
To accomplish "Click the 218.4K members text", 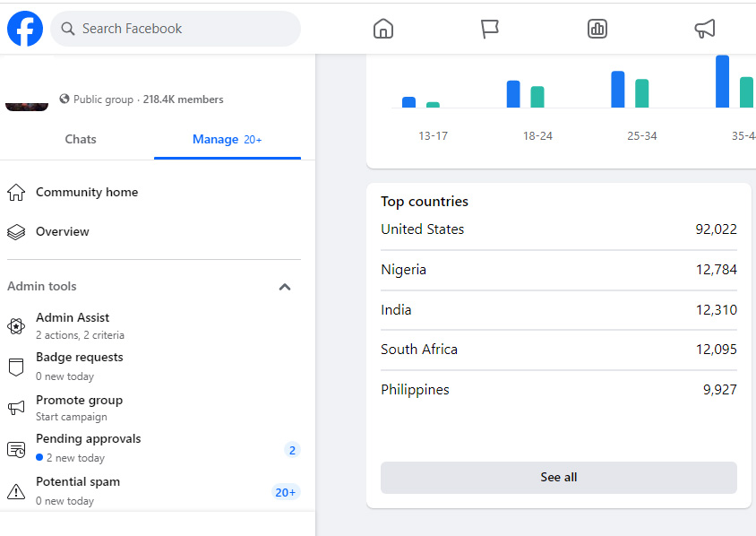I will (184, 99).
